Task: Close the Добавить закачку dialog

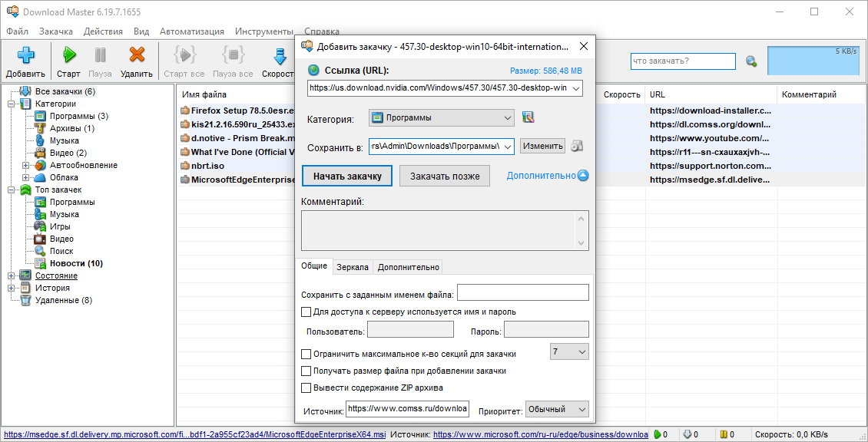Action: pos(584,46)
